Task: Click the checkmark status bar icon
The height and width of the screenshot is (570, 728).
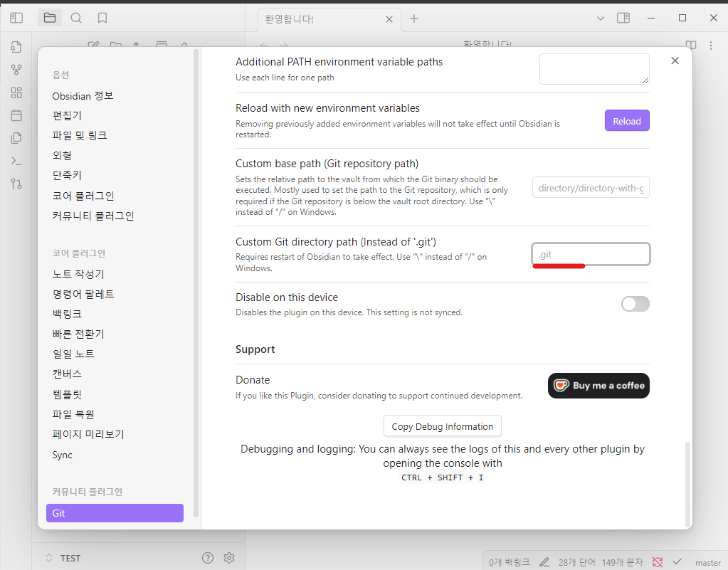Action: (677, 561)
